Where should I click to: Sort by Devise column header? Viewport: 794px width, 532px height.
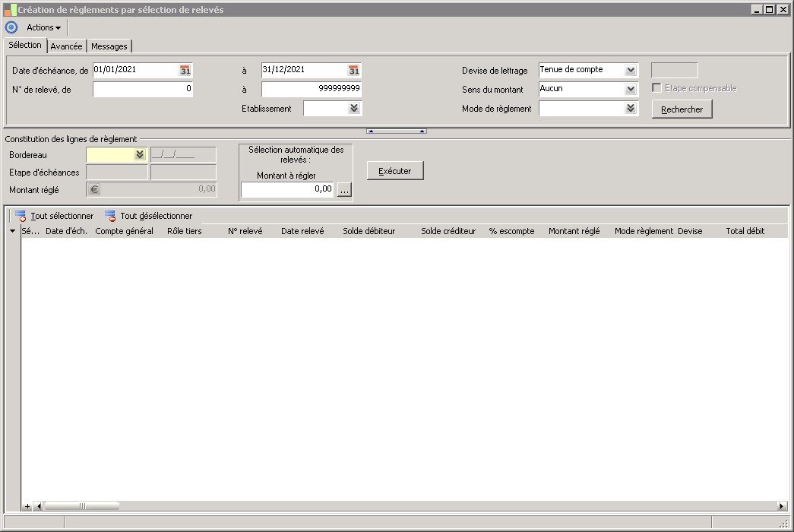pos(690,231)
